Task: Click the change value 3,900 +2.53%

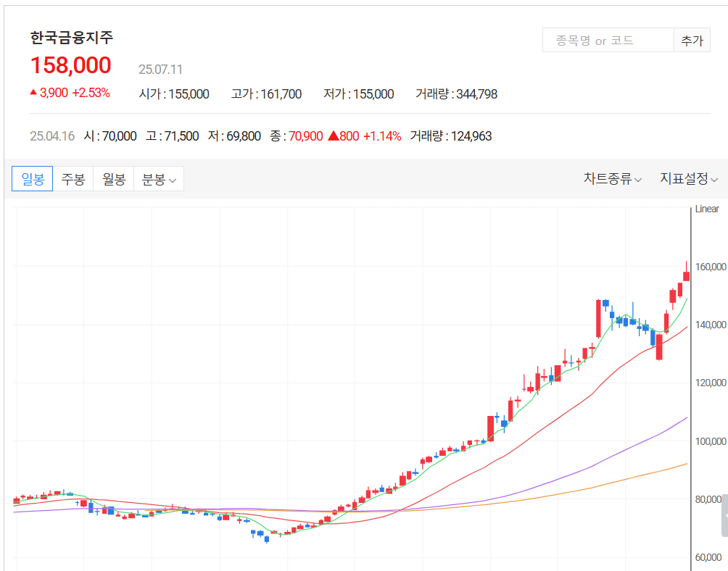Action: (70, 93)
